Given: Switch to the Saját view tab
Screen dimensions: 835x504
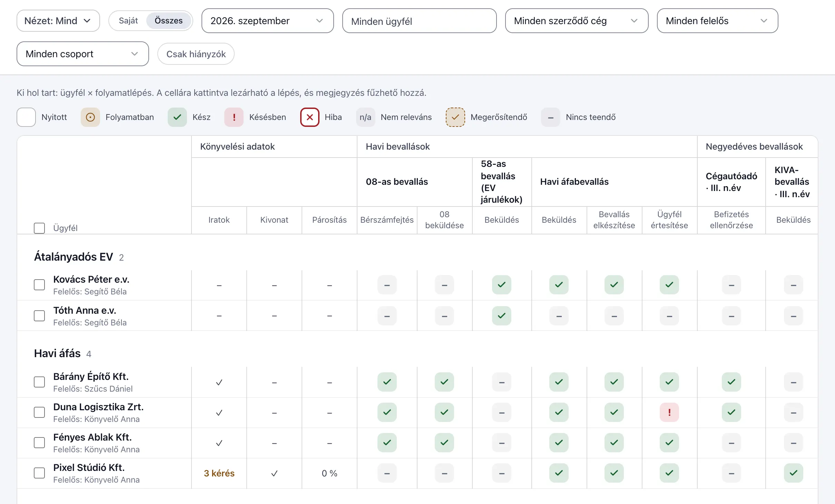Looking at the screenshot, I should (x=128, y=21).
